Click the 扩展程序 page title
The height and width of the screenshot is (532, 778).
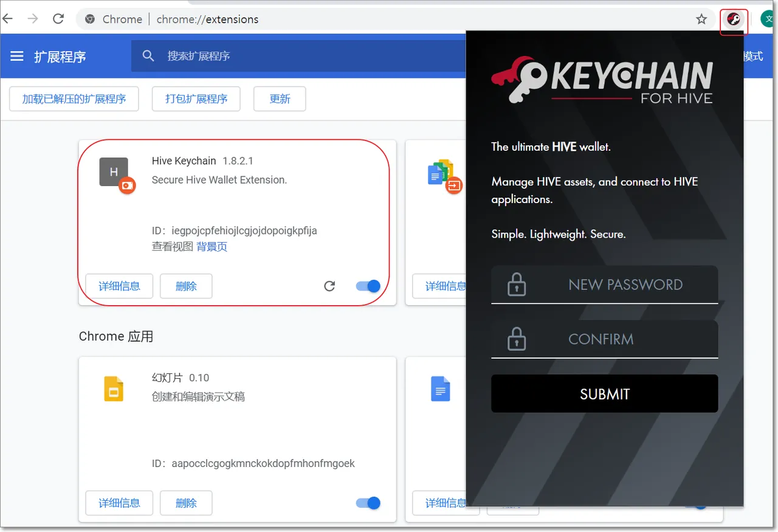(60, 57)
